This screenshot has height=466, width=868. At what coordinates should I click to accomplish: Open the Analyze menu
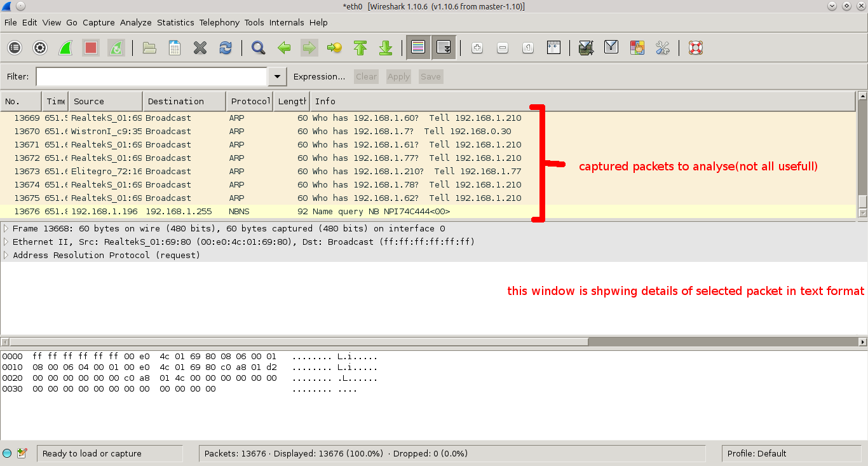136,22
